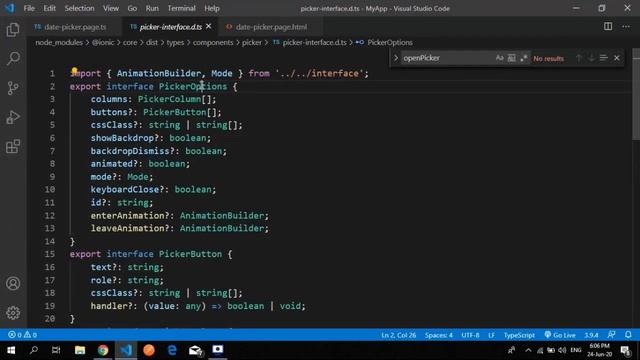This screenshot has height=360, width=640.
Task: Open dist breadcrumb dropdown
Action: coord(152,42)
